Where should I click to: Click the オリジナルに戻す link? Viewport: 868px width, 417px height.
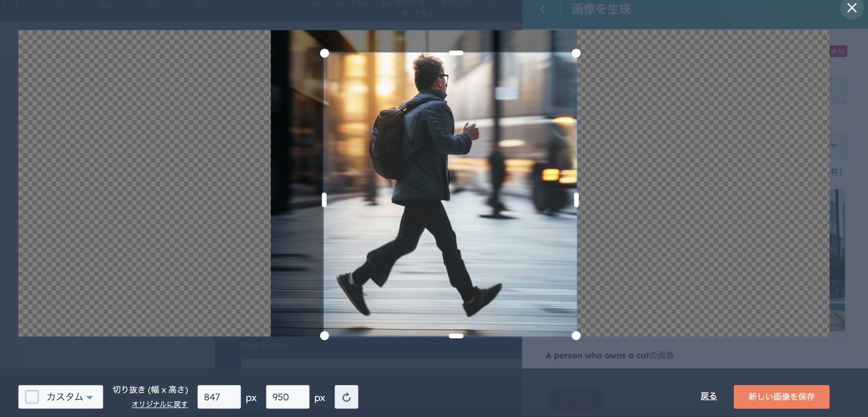click(x=159, y=404)
